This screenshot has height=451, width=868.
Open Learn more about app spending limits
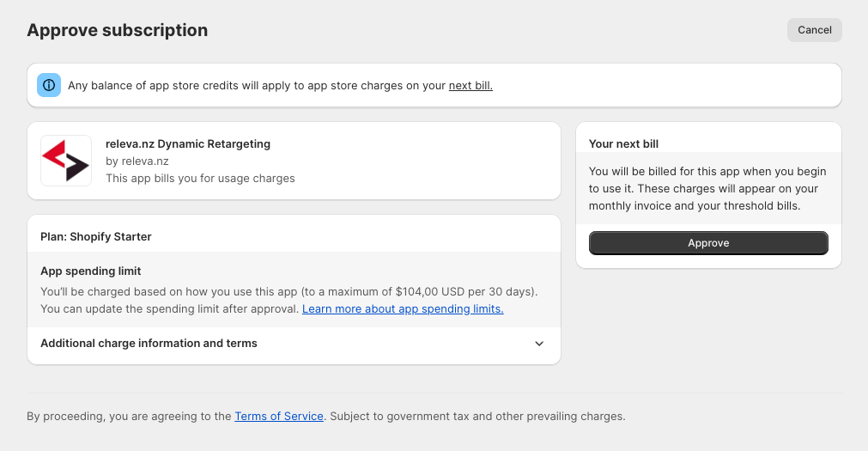tap(403, 308)
